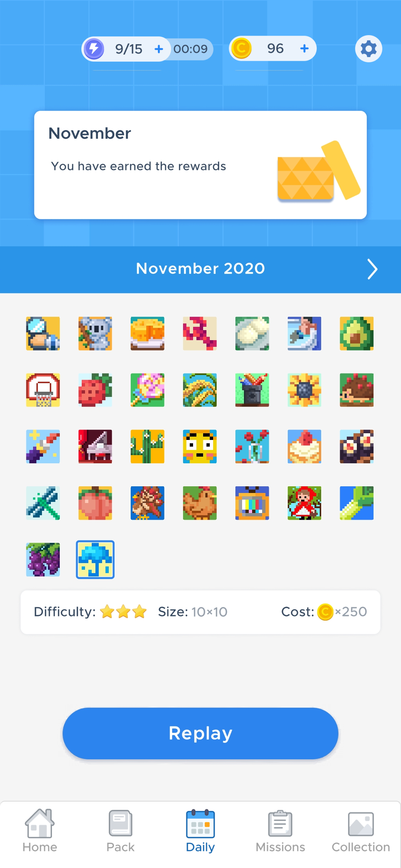Choose the basketball hoop puzzle
Screen dimensions: 401x868
coord(43,390)
